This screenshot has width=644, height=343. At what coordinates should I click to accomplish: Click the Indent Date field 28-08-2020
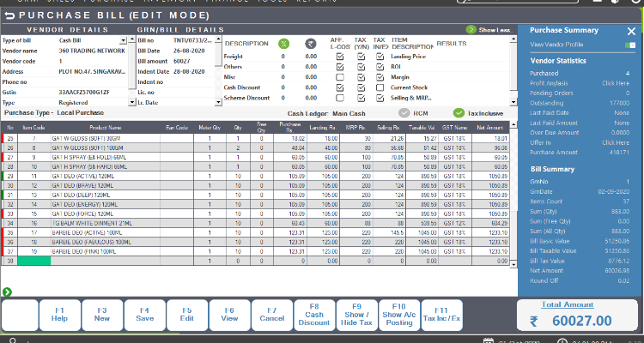click(x=189, y=71)
